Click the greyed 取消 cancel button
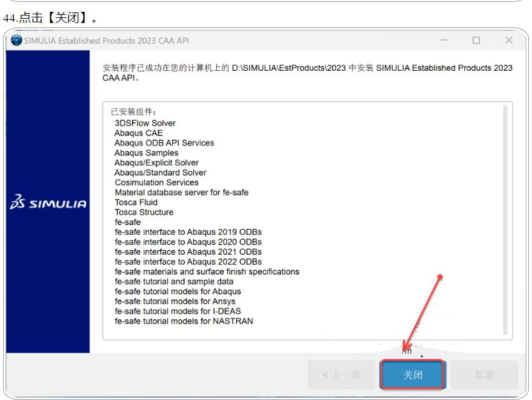Viewport: 532px width, 400px height. pyautogui.click(x=484, y=375)
